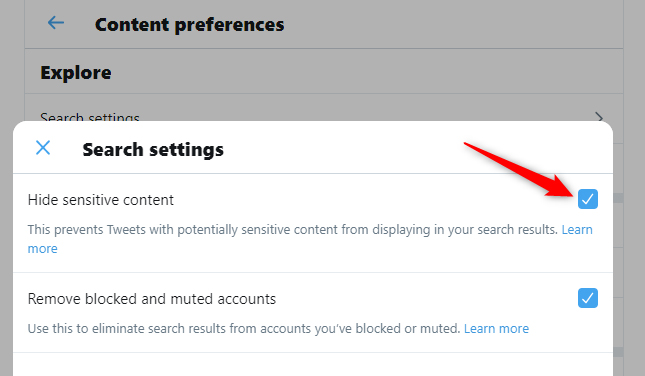Click the Search settings dialog title
This screenshot has height=376, width=645.
153,149
